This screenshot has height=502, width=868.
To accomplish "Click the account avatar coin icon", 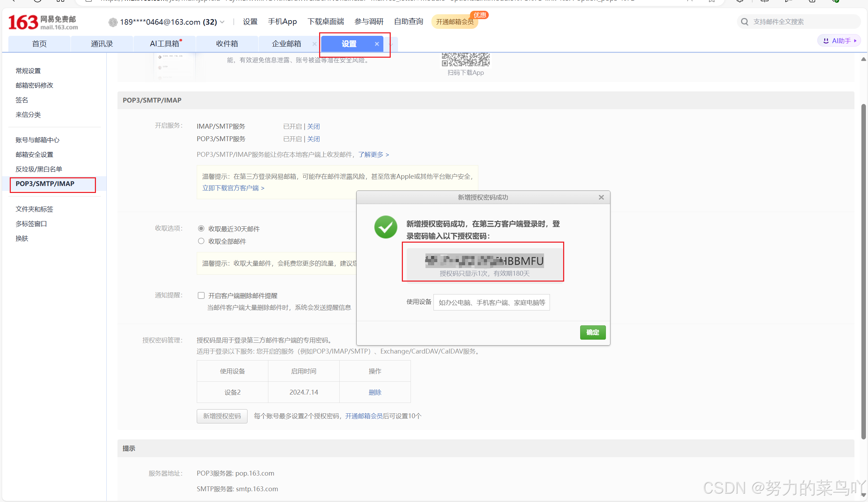I will 113,22.
